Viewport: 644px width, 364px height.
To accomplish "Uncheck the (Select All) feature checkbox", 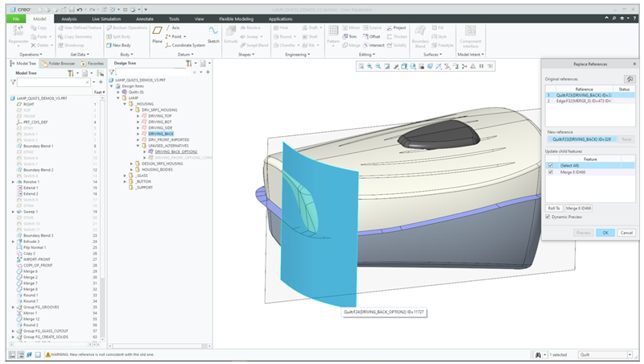I will [x=551, y=165].
